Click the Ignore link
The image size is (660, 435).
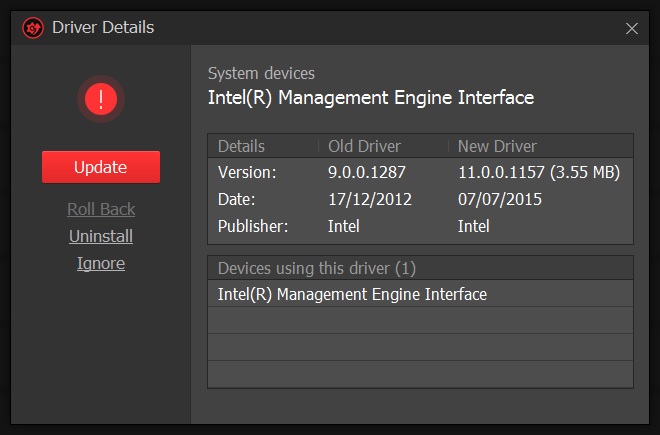tap(101, 263)
